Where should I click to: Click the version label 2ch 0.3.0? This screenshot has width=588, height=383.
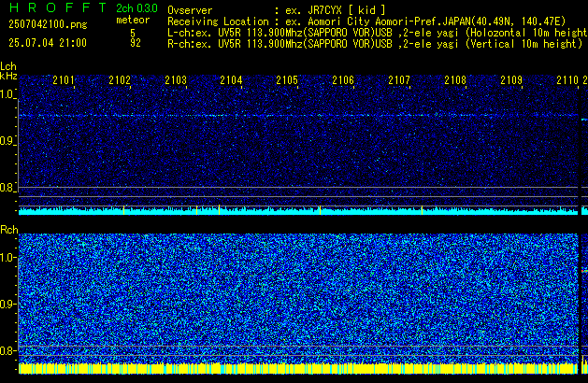coord(136,7)
